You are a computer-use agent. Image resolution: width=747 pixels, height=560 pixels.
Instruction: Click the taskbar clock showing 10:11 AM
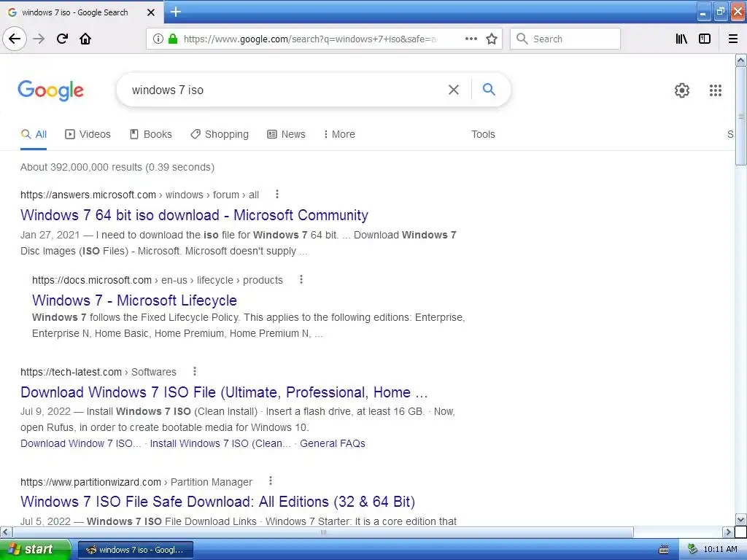(x=720, y=549)
